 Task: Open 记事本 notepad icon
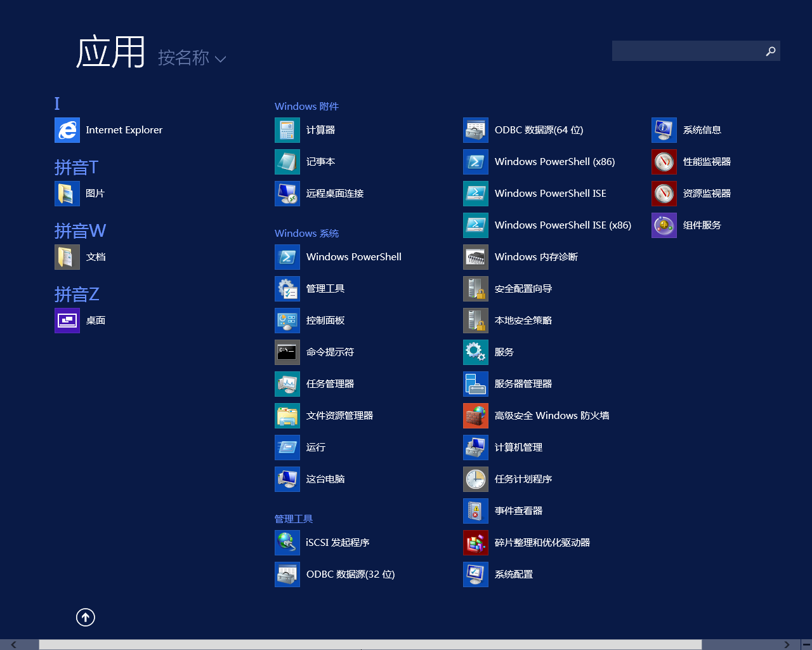pyautogui.click(x=287, y=162)
